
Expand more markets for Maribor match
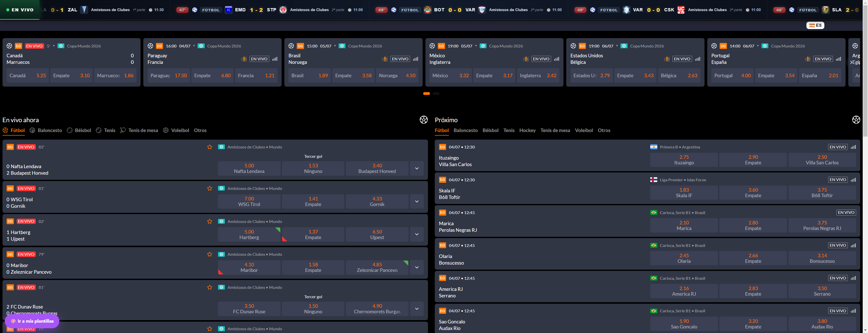pyautogui.click(x=417, y=267)
